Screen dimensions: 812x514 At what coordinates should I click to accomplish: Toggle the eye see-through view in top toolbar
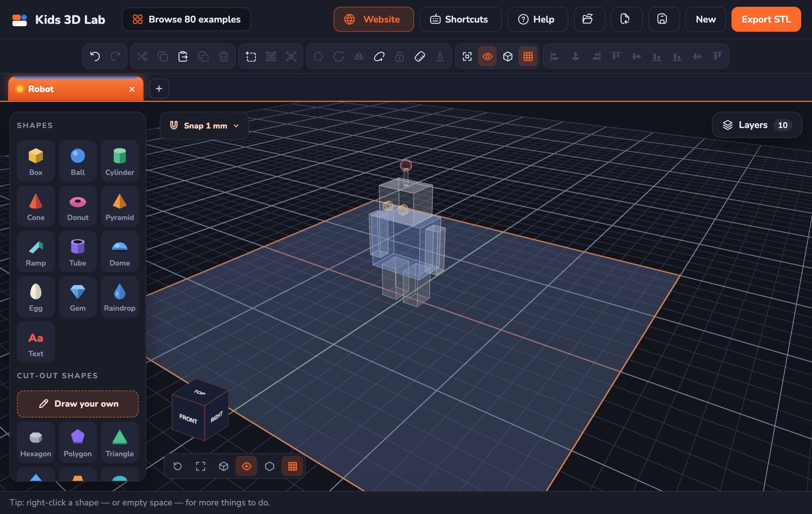(x=487, y=56)
